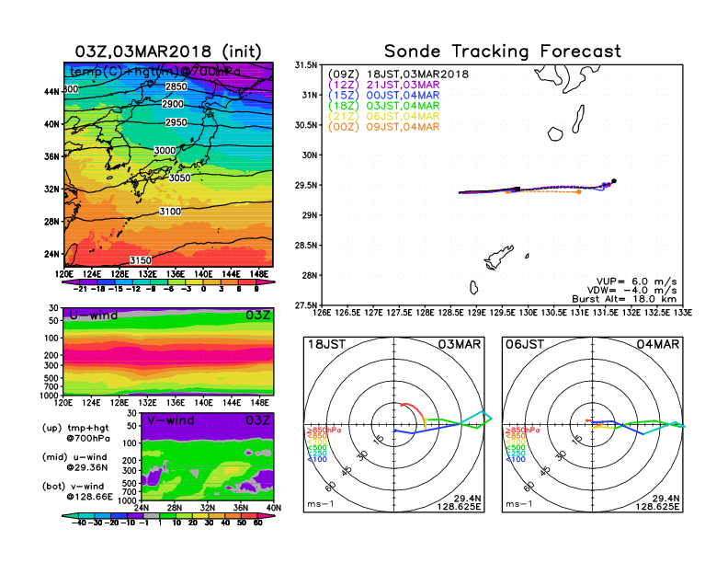Click the "03Z" label in the U-wind panel

[x=257, y=315]
